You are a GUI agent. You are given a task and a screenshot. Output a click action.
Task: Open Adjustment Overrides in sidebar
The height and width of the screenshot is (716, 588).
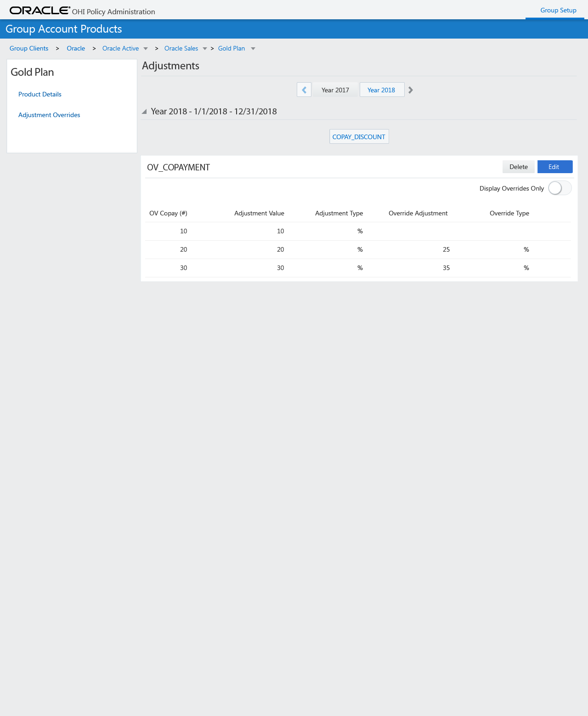coord(49,115)
